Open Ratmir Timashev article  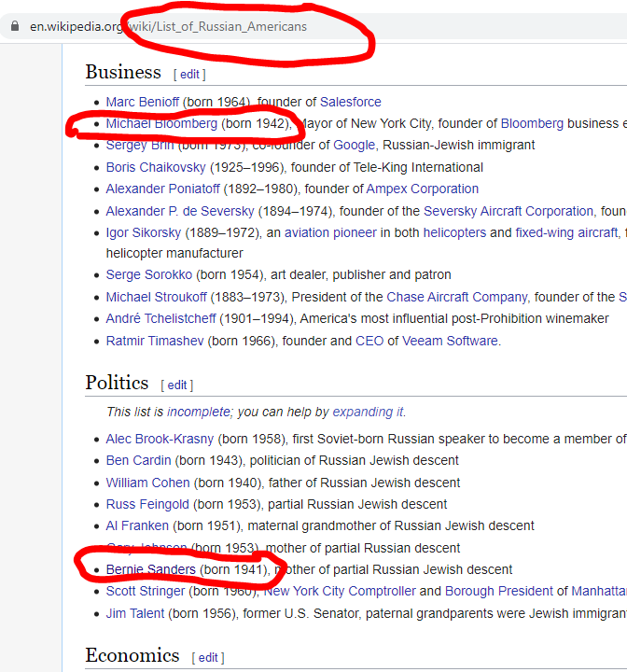coord(155,341)
